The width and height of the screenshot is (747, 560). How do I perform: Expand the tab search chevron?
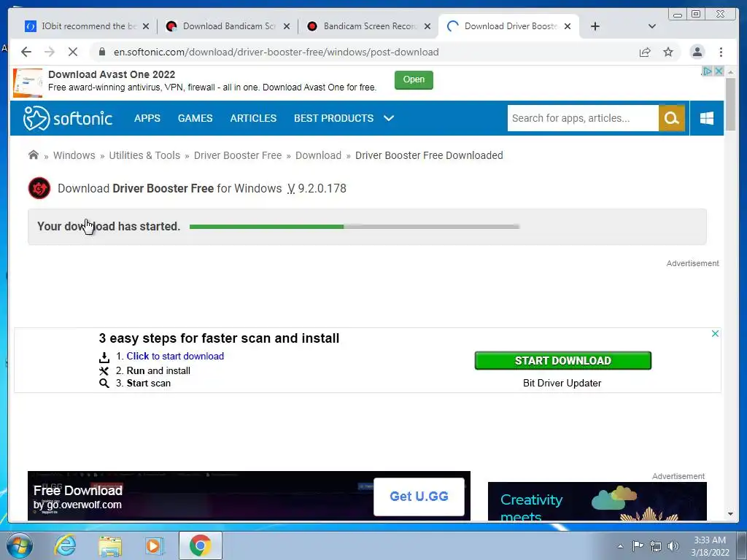[x=652, y=26]
